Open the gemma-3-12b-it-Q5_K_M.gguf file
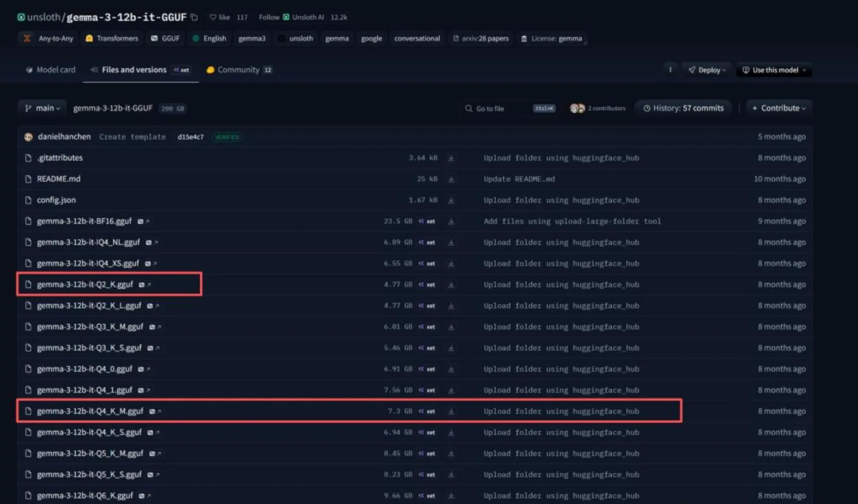 [x=90, y=453]
